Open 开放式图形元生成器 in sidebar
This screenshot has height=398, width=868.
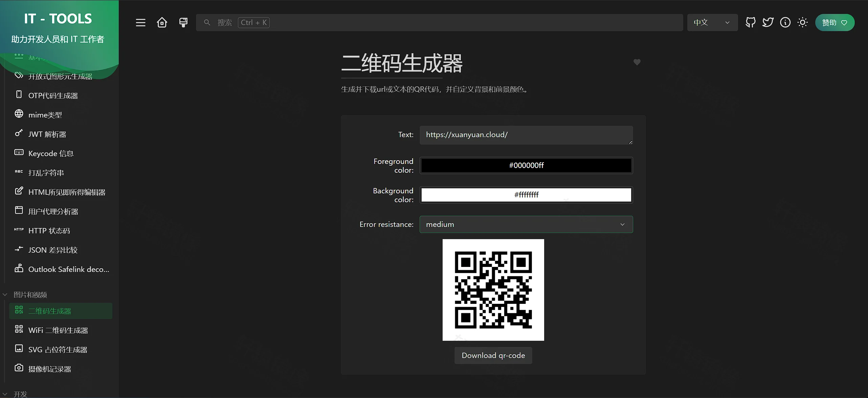pos(60,77)
